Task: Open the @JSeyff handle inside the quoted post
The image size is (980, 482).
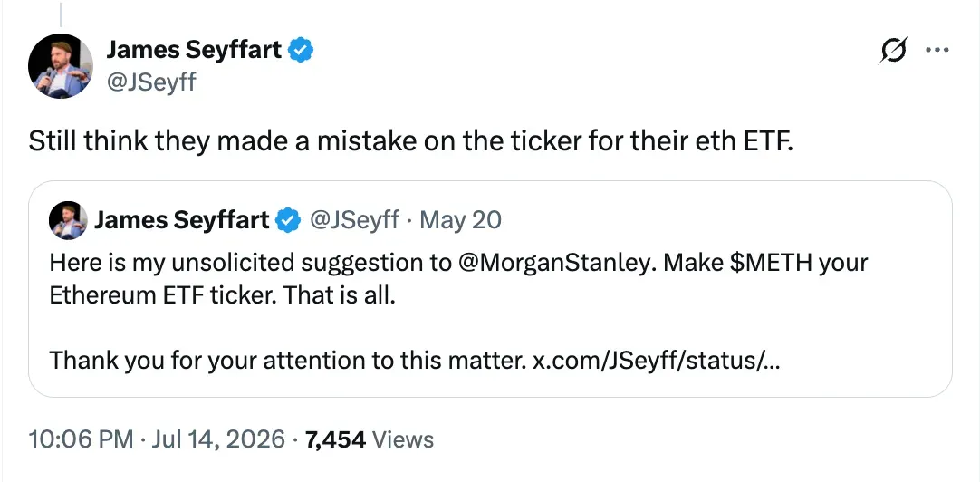Action: [x=354, y=220]
